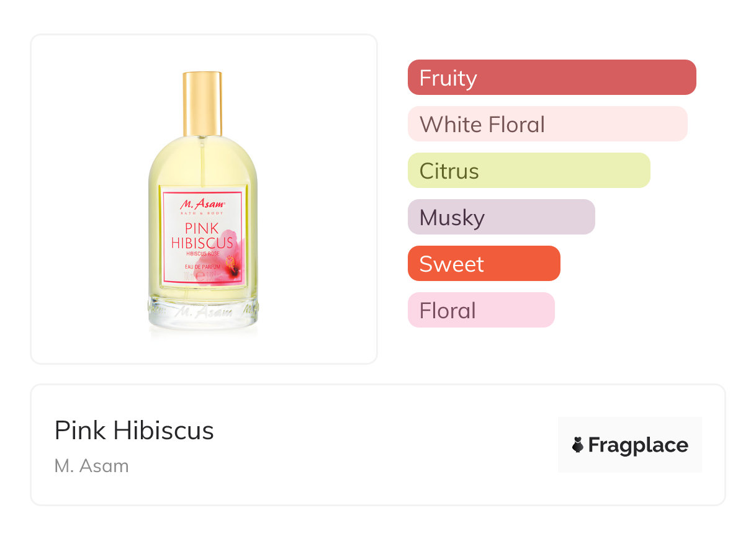Image resolution: width=756 pixels, height=536 pixels.
Task: Click the M. Asam script logo on the label
Action: click(202, 203)
